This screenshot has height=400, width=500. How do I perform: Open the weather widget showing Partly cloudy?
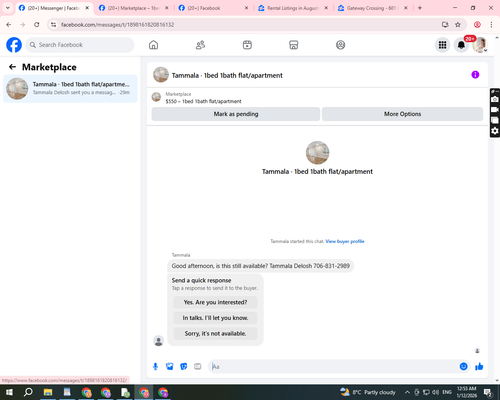point(368,392)
